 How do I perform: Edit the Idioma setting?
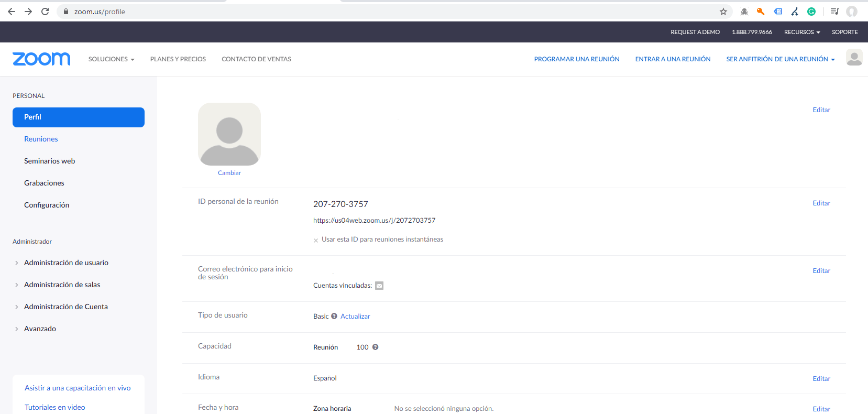(x=821, y=378)
